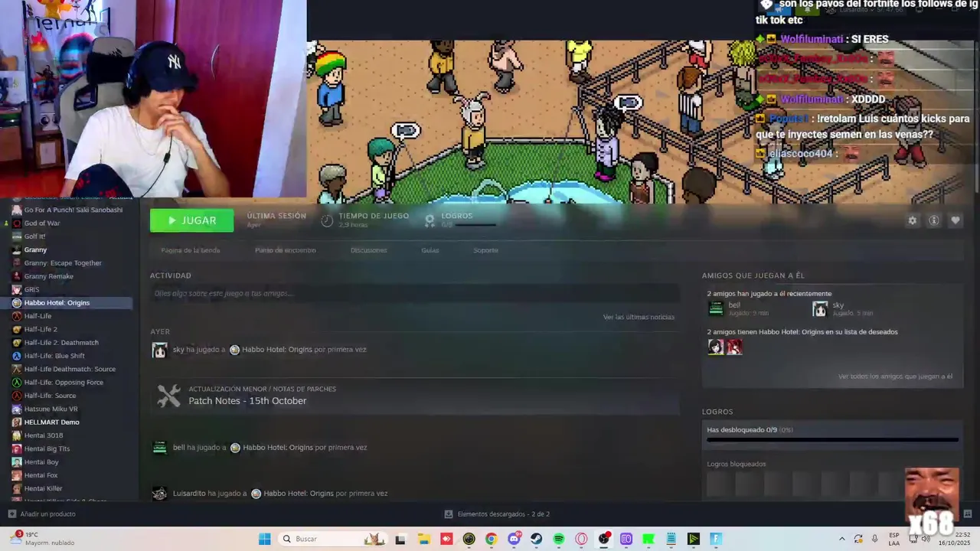The image size is (980, 551).
Task: Open File Explorer from the taskbar
Action: [423, 539]
